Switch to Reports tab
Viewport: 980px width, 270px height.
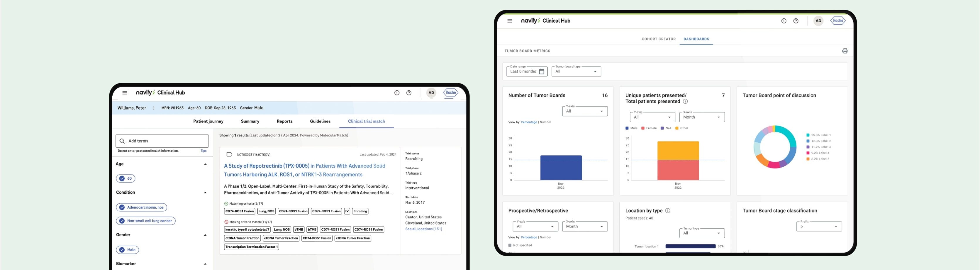coord(284,122)
